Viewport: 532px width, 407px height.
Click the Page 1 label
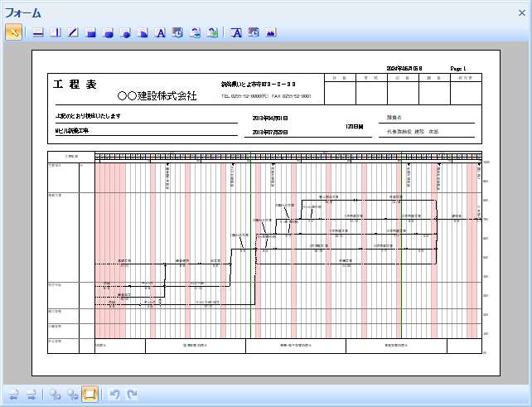[458, 69]
